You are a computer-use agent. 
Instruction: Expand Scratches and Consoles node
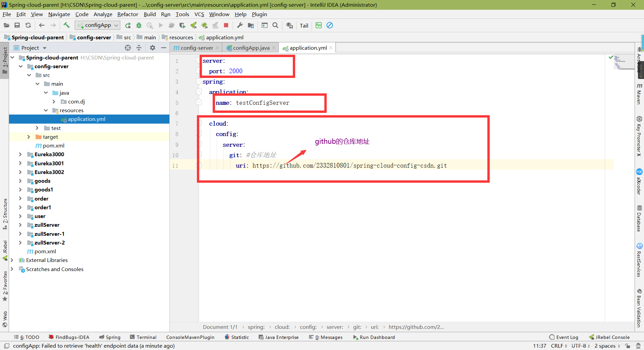[12, 269]
